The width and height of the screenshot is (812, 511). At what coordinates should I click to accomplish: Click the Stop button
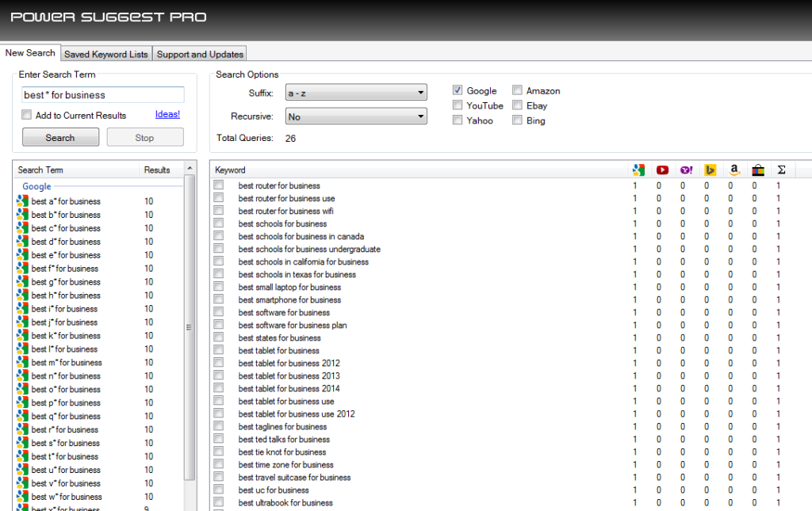[145, 138]
